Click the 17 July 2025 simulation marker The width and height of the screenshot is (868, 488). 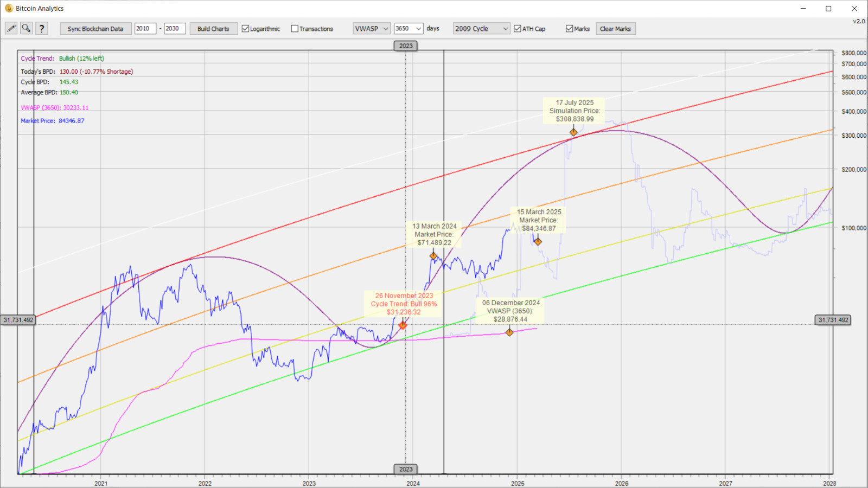[573, 132]
